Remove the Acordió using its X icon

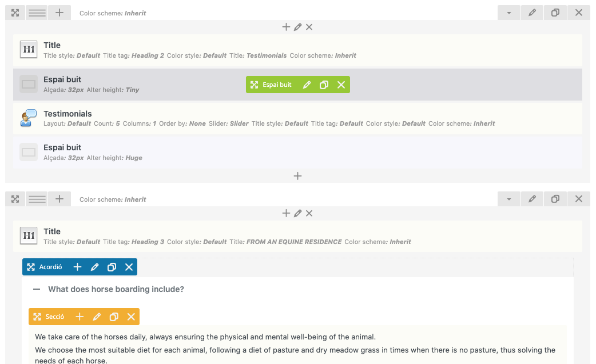tap(129, 267)
